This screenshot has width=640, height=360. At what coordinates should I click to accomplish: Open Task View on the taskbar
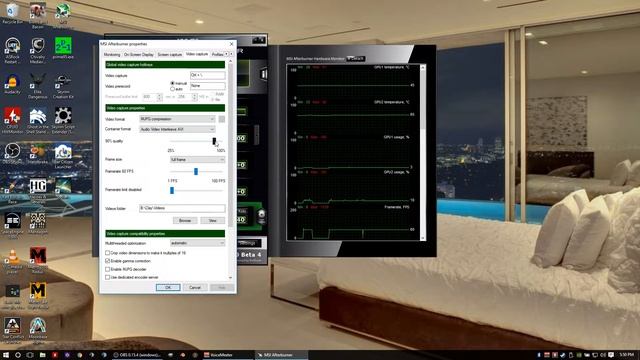(x=30, y=355)
